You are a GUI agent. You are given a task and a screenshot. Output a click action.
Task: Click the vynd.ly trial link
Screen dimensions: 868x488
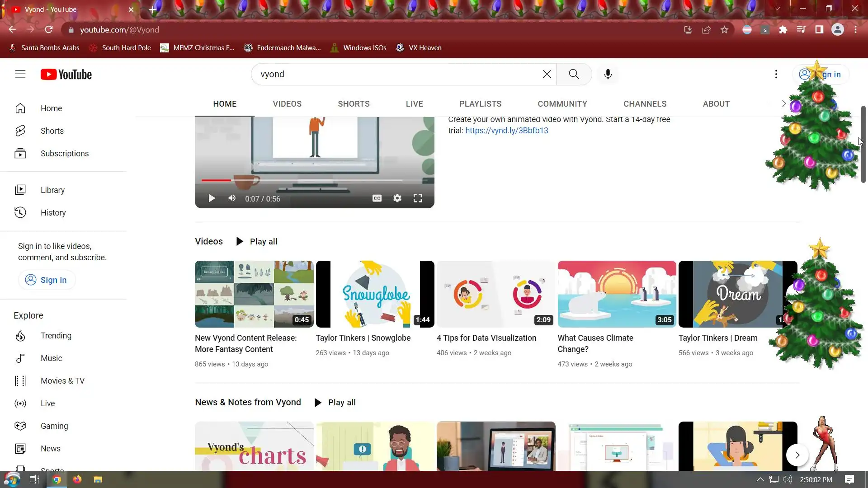(x=506, y=131)
